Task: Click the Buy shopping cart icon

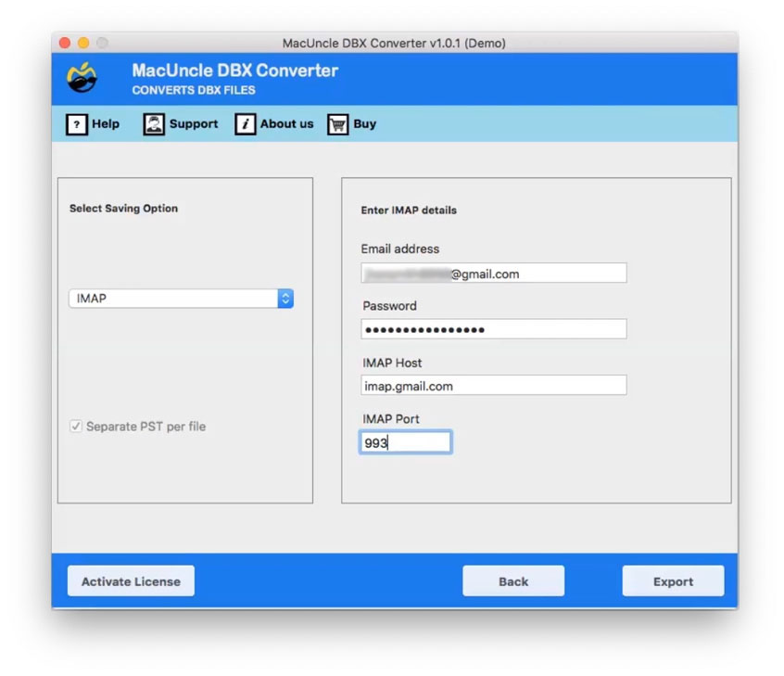Action: pyautogui.click(x=337, y=123)
